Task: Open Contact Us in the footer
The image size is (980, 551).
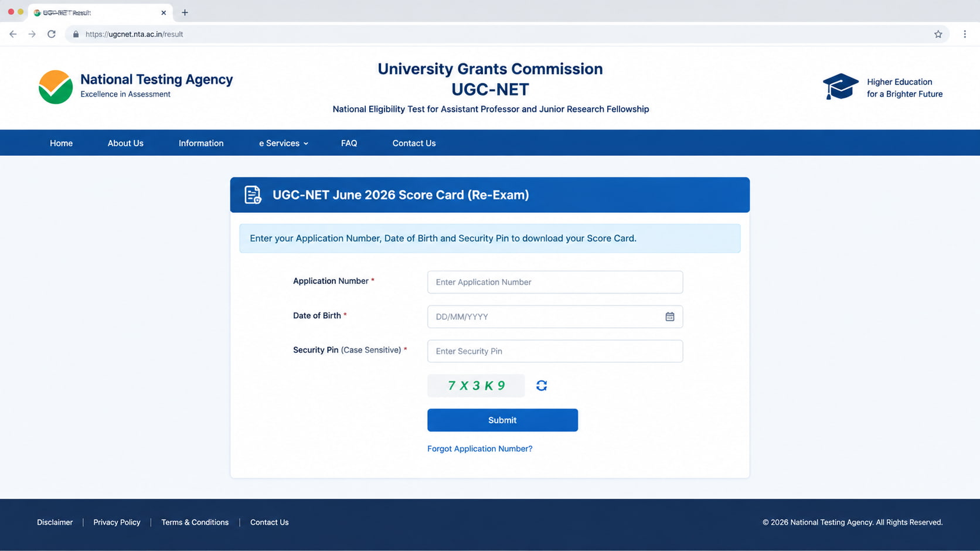Action: click(269, 522)
